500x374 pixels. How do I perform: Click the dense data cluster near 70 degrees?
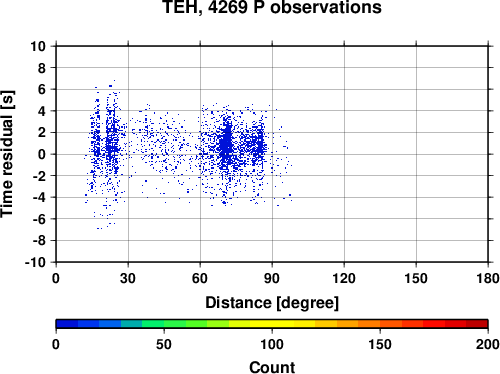coord(227,143)
